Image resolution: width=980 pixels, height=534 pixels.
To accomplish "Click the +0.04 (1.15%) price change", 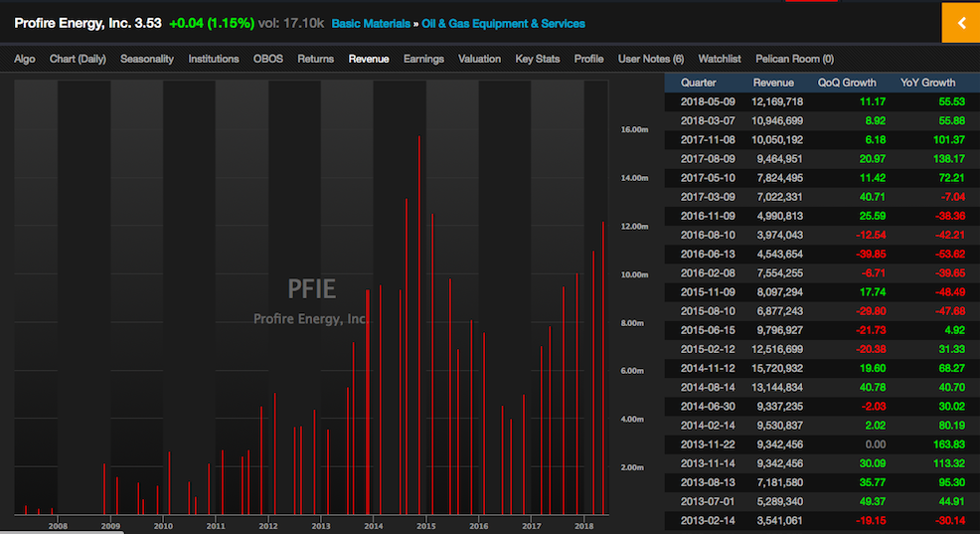I will 212,23.
